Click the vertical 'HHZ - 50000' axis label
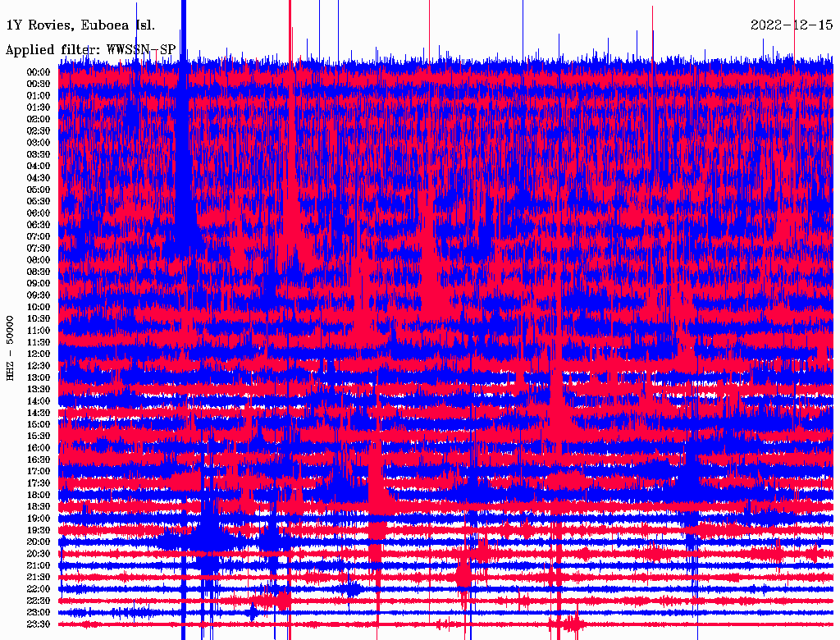 coord(11,347)
